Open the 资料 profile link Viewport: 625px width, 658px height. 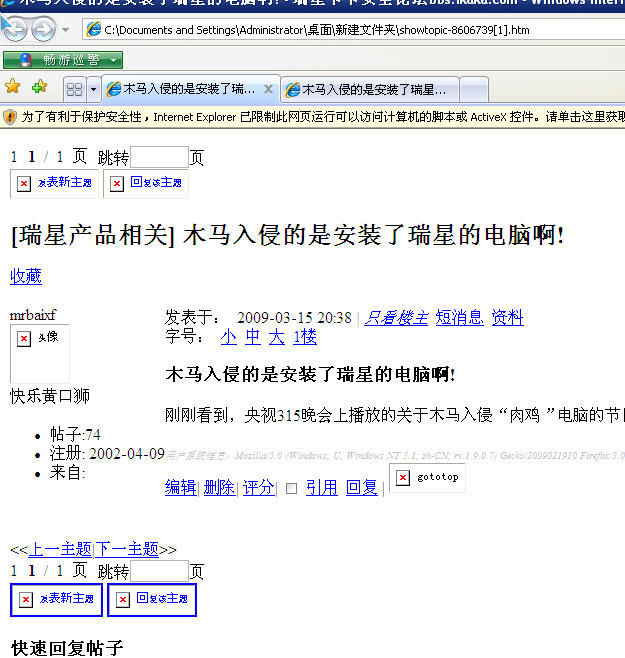[x=507, y=318]
